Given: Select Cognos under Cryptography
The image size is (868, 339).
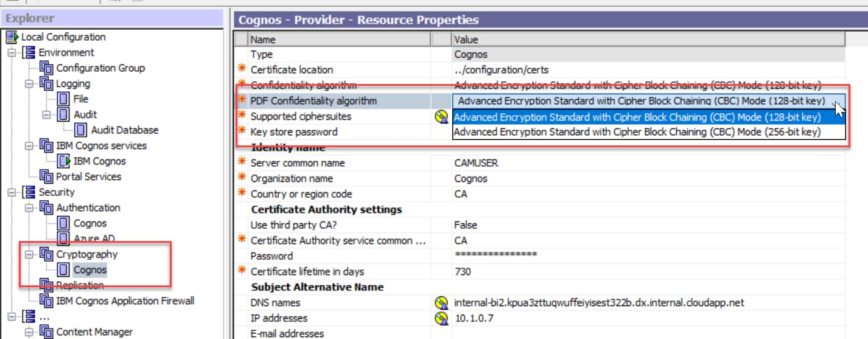Looking at the screenshot, I should point(89,270).
